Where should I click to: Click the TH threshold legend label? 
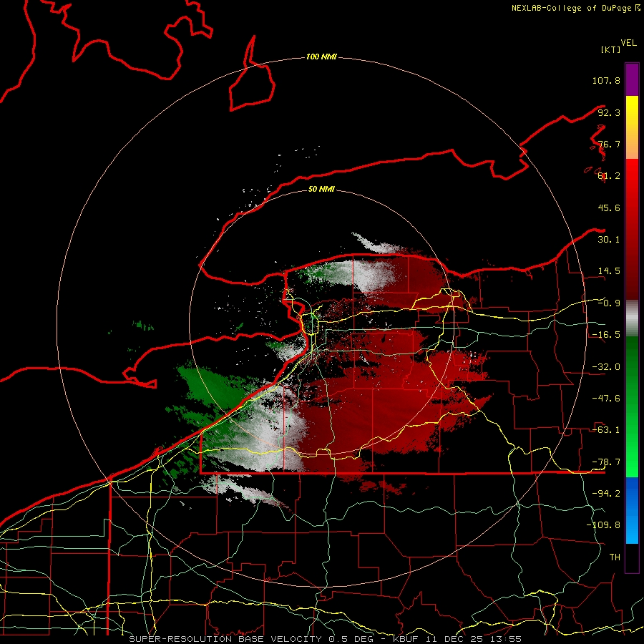pos(615,557)
